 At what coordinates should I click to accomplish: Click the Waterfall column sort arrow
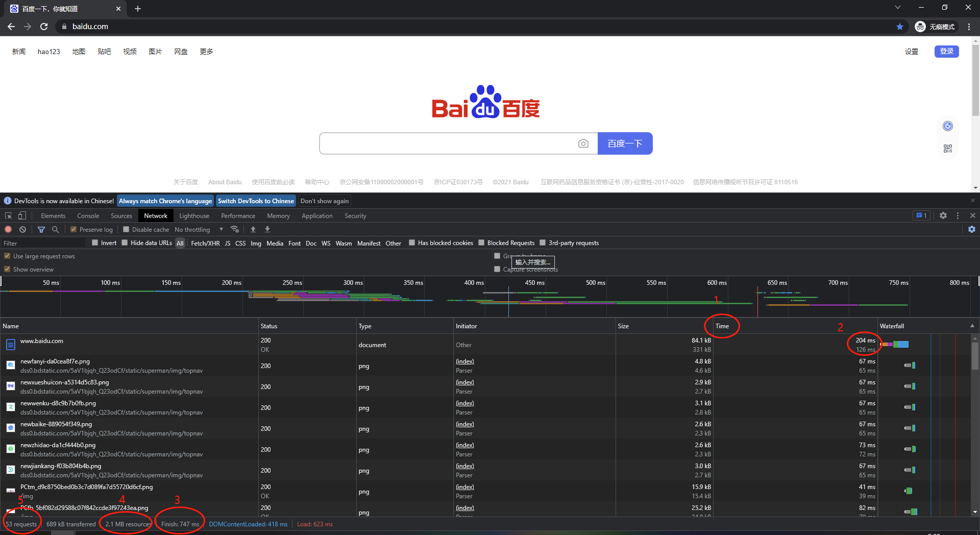click(972, 326)
